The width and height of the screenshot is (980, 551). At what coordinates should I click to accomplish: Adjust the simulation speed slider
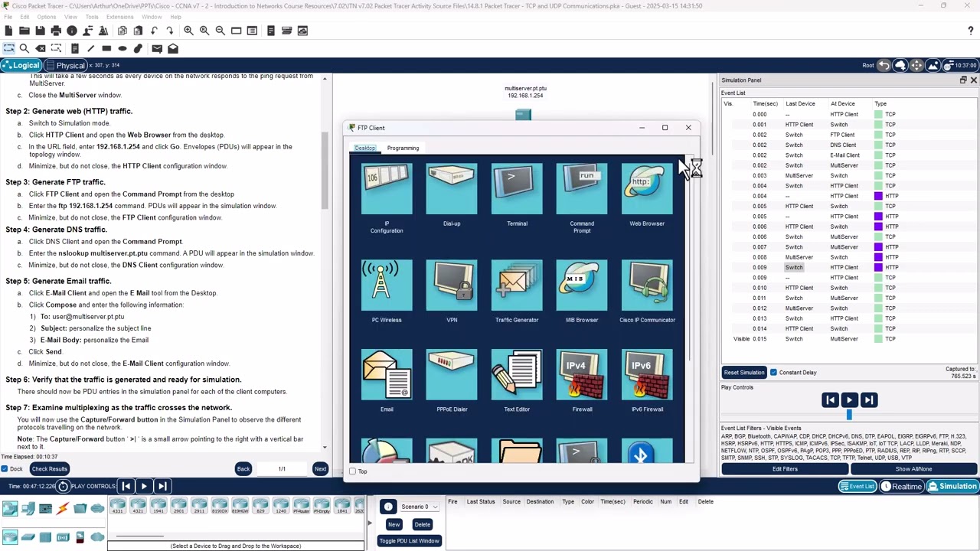click(848, 415)
